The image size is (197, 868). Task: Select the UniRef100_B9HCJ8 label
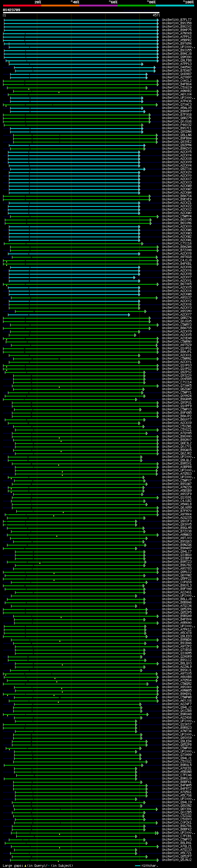point(176,54)
